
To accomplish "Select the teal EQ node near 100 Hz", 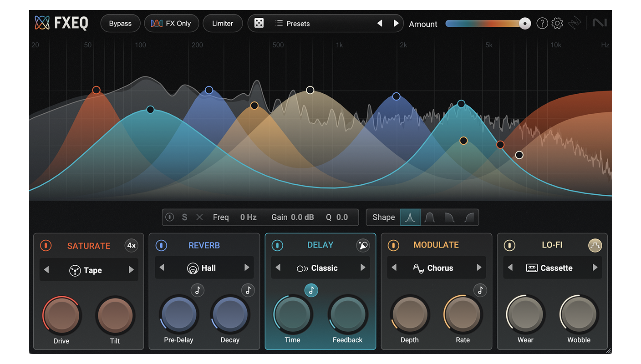I will point(150,110).
